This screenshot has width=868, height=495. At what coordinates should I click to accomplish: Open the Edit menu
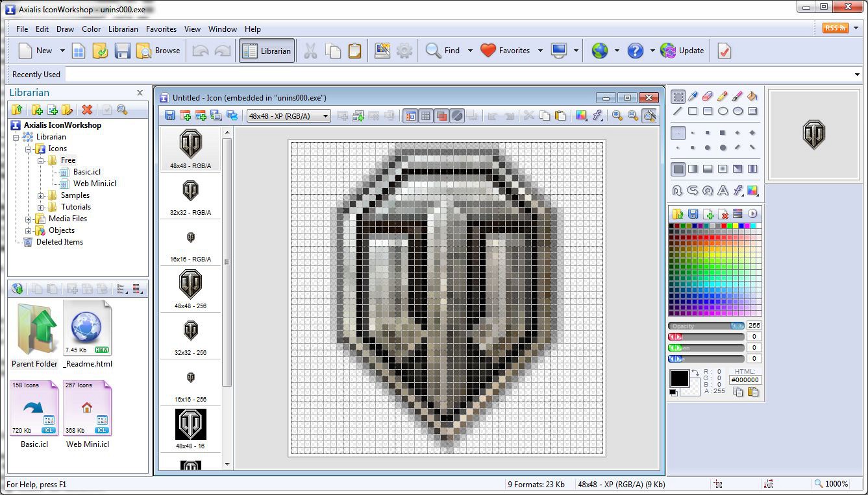tap(42, 29)
